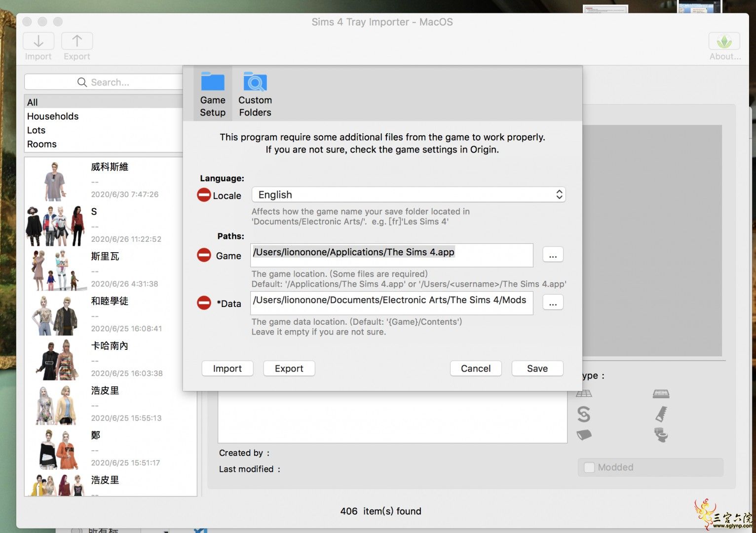
Task: Click the red status icon beside Game
Action: point(204,255)
